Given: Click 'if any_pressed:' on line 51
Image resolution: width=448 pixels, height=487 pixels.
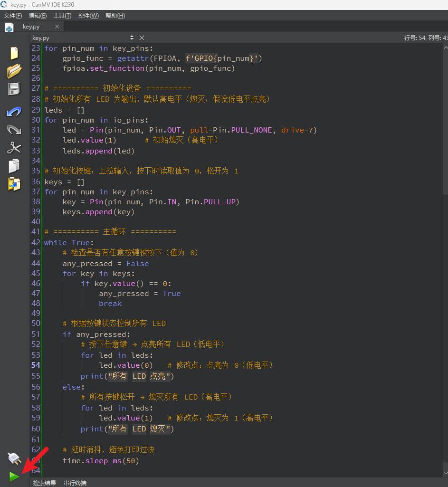Looking at the screenshot, I should tap(96, 334).
